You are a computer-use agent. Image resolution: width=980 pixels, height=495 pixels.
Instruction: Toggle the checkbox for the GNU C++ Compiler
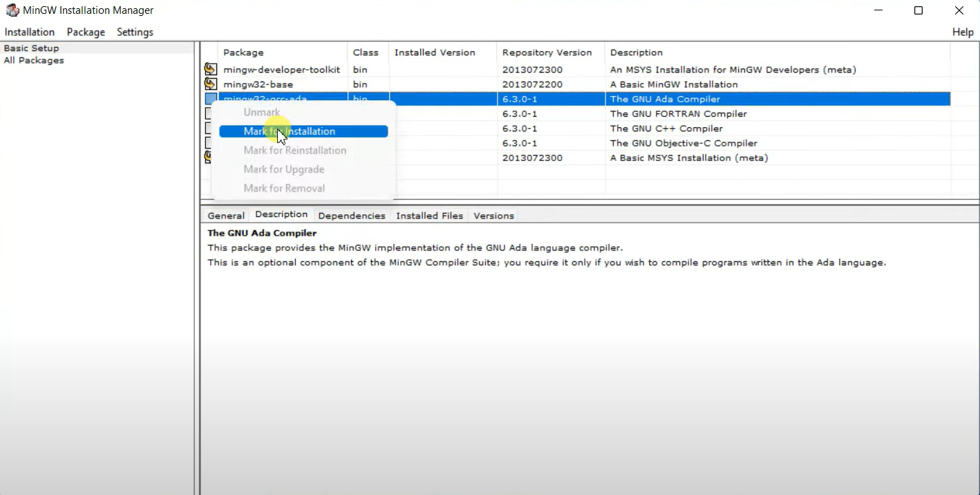[210, 128]
